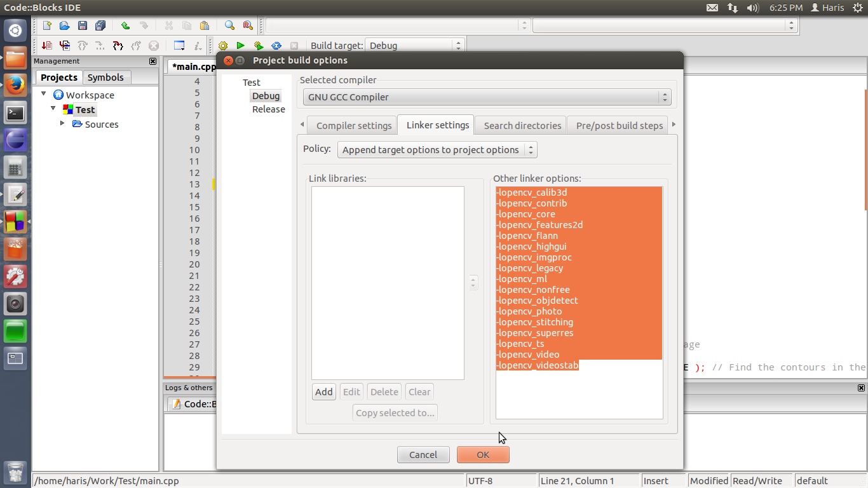Undo the last edit with the green arrow

click(125, 26)
